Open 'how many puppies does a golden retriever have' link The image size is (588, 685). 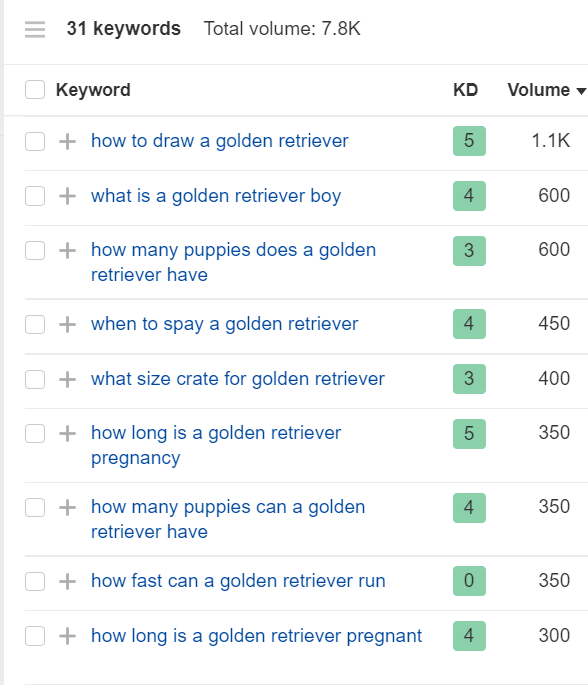click(233, 262)
